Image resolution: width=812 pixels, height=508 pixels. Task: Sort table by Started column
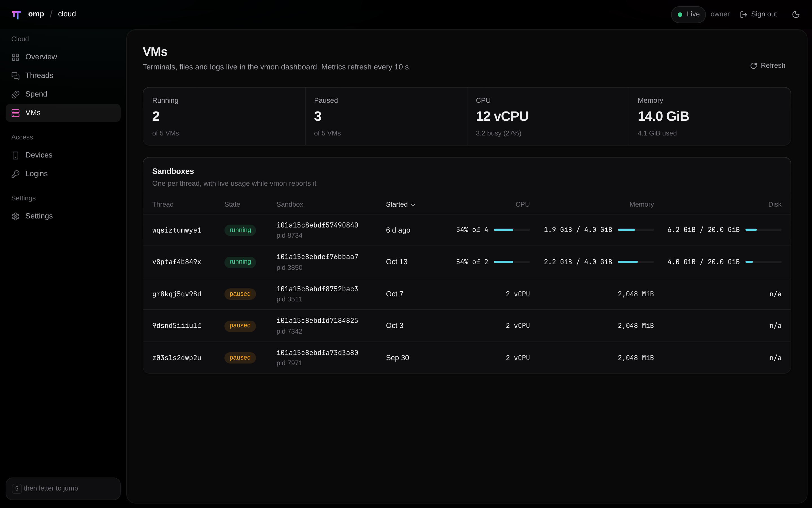pyautogui.click(x=401, y=204)
